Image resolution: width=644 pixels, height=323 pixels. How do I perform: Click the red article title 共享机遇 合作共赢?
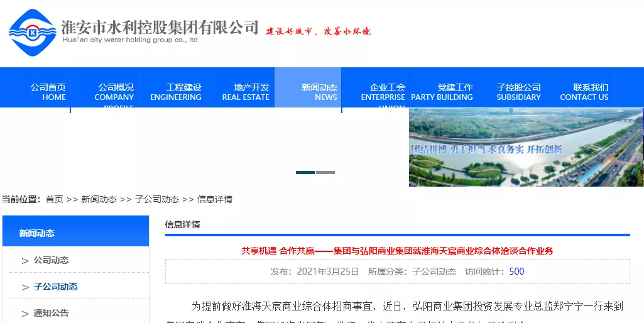tap(397, 251)
